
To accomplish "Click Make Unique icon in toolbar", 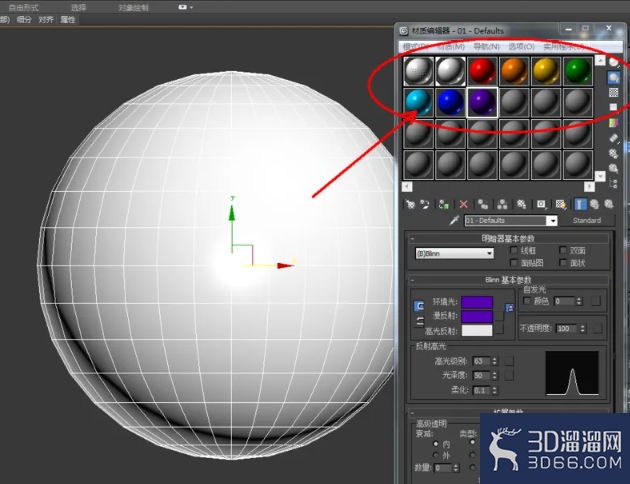I will point(502,204).
